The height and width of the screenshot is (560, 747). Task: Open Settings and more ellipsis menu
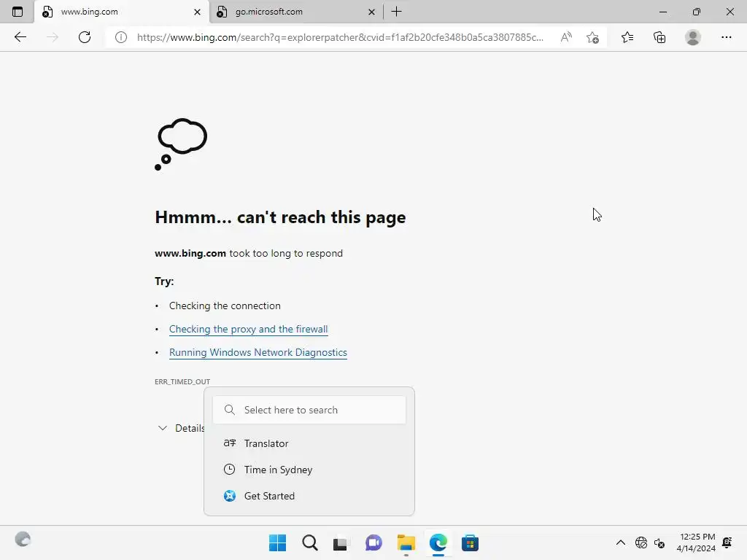[x=726, y=37]
